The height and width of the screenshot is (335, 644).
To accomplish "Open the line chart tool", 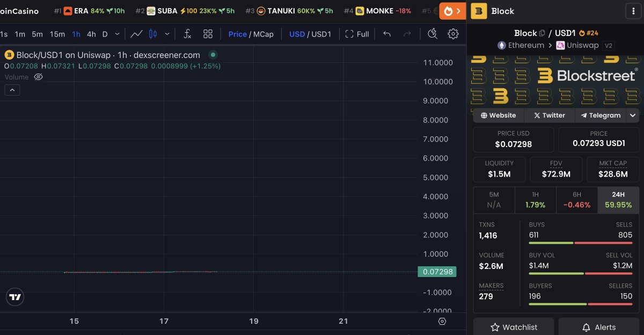I will 136,34.
